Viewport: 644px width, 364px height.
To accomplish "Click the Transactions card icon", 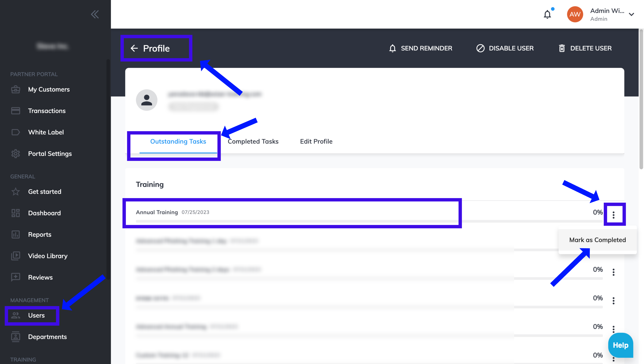I will pos(16,111).
